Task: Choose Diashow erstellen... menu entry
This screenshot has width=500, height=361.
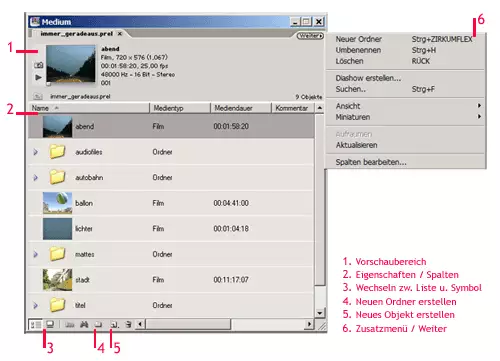Action: tap(405, 78)
